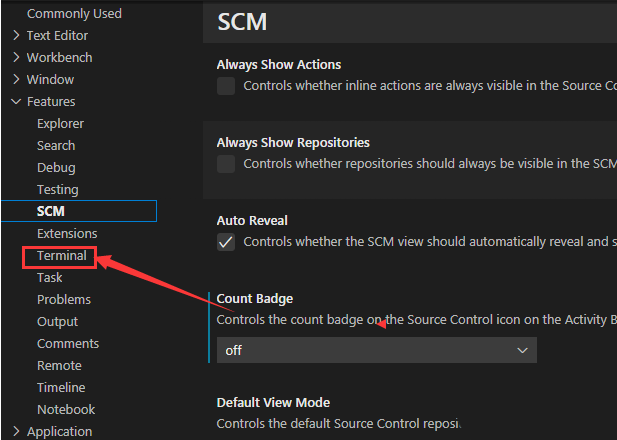Open Debug settings category
The height and width of the screenshot is (440, 617).
point(56,168)
